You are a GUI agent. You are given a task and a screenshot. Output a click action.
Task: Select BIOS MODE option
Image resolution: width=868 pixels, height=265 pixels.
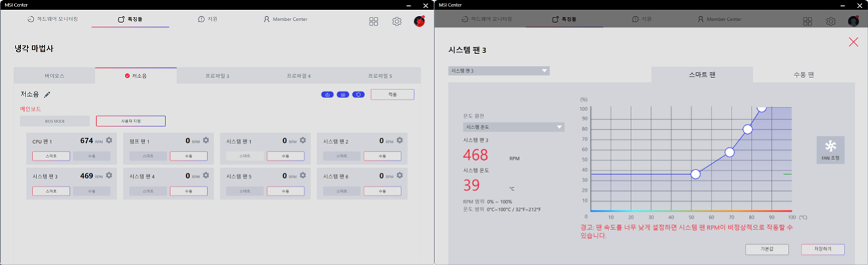pyautogui.click(x=55, y=121)
